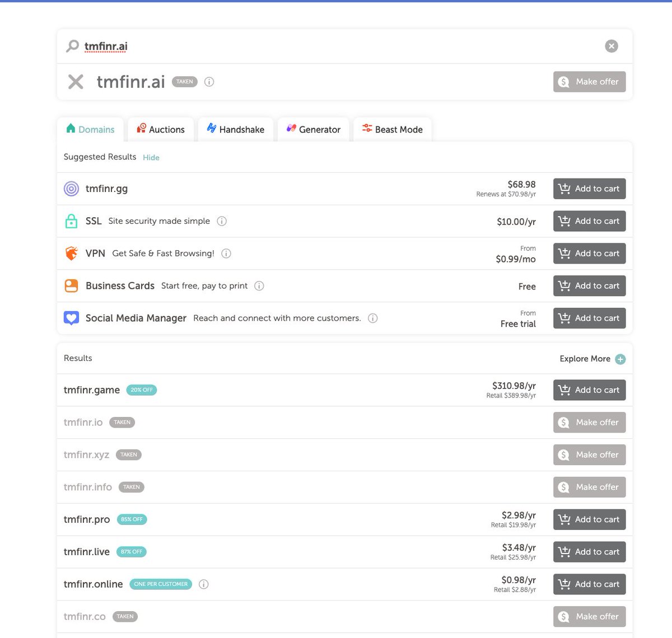Make an offer on tmfinr.ai
This screenshot has width=672, height=638.
589,82
